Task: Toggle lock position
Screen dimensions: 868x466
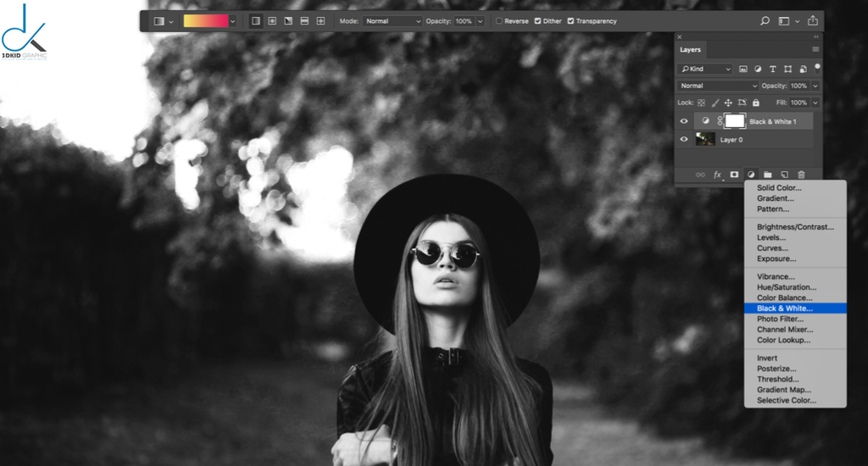Action: click(x=728, y=103)
